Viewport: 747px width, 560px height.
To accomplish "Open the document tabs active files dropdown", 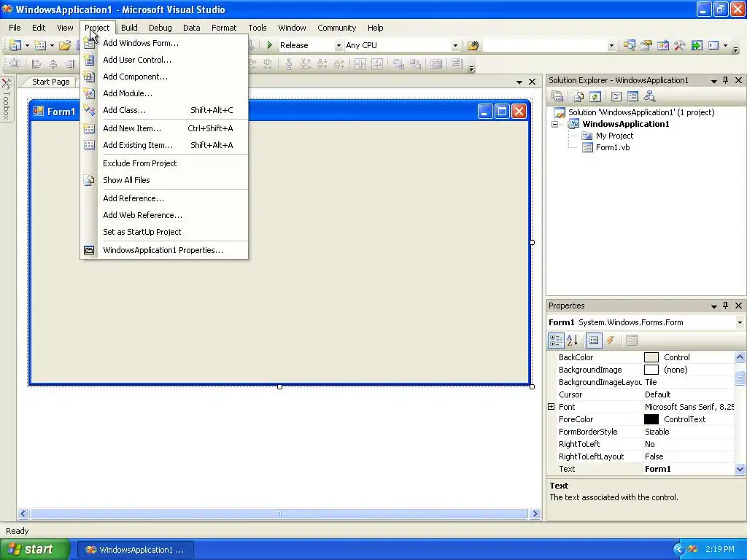I will coord(519,82).
